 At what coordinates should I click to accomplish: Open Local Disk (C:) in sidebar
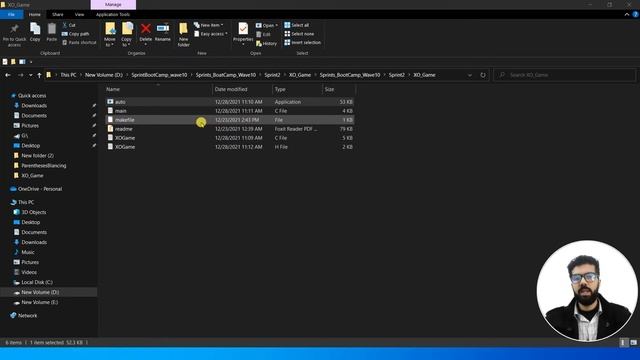(37, 282)
